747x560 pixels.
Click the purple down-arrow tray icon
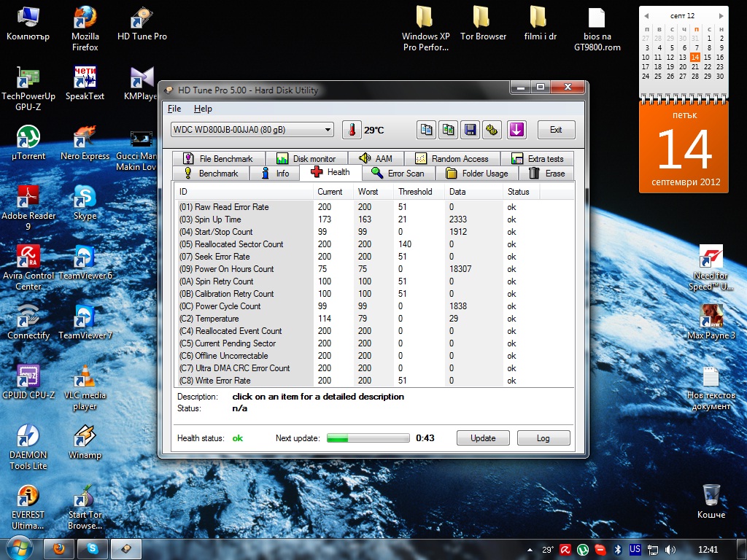[516, 130]
